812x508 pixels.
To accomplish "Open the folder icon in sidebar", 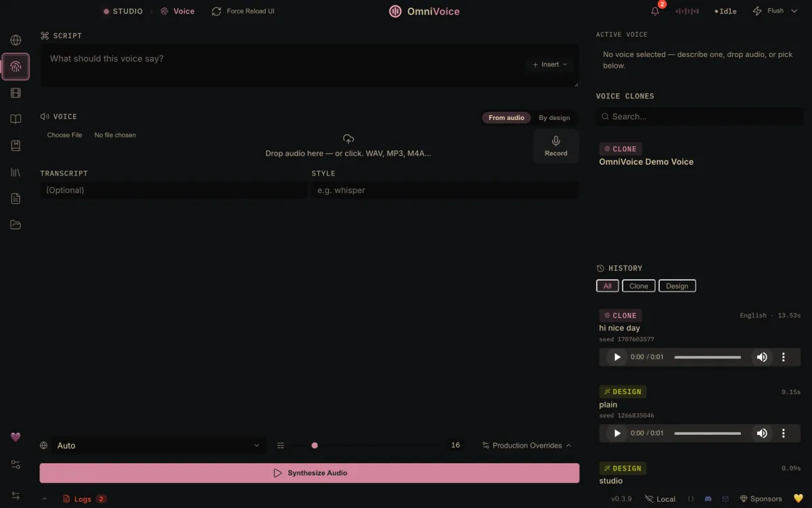I will pos(16,225).
